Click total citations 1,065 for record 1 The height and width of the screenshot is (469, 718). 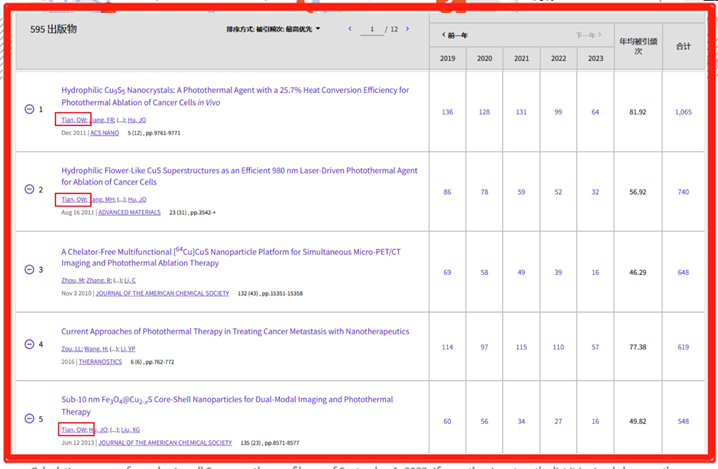[x=683, y=112]
